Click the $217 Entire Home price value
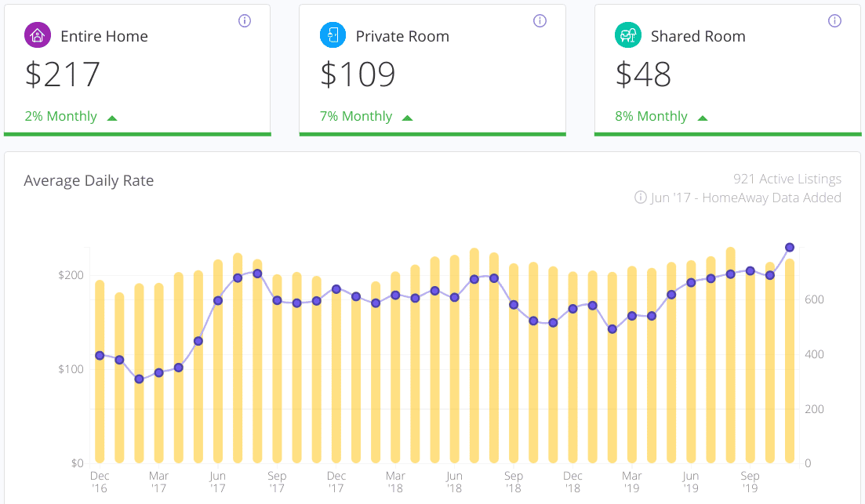Image resolution: width=865 pixels, height=504 pixels. (x=63, y=75)
